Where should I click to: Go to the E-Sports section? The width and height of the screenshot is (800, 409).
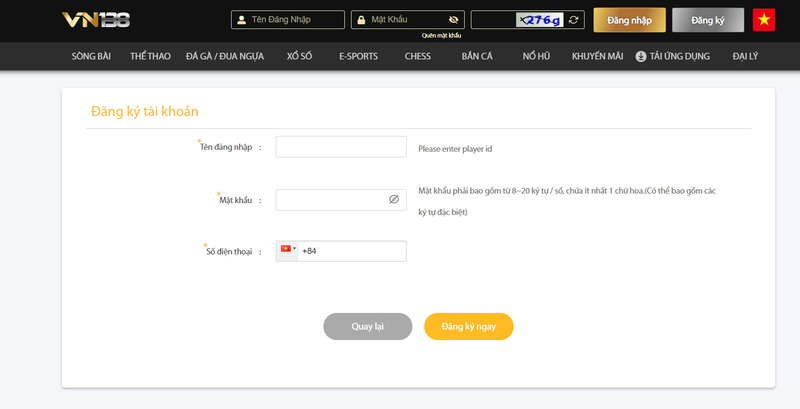point(358,56)
